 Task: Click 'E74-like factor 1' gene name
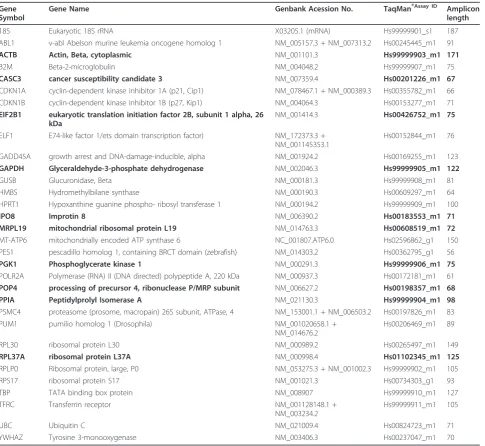(x=126, y=136)
